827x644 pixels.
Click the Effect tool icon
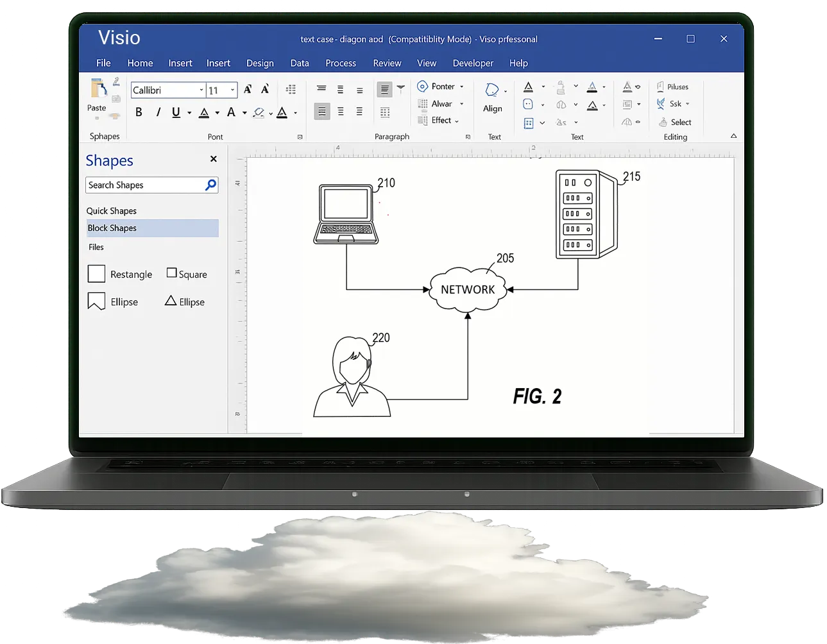point(423,121)
